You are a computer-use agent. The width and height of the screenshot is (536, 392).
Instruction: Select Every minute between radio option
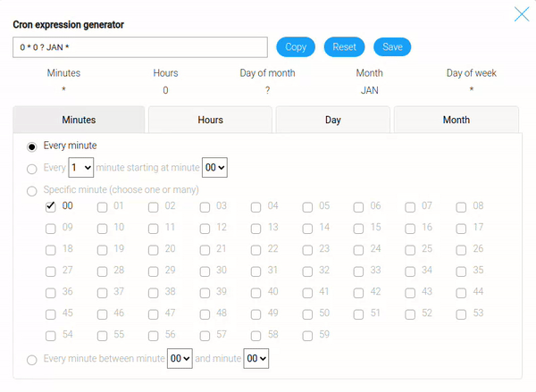(x=33, y=359)
